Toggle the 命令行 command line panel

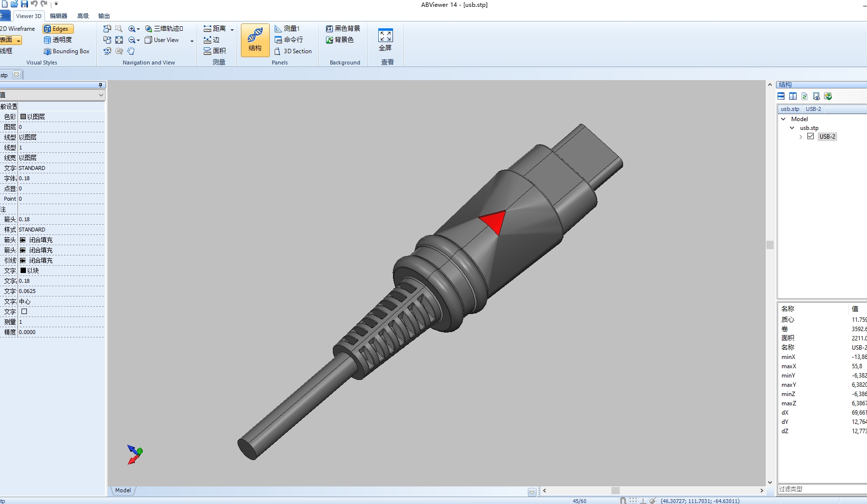coord(289,40)
